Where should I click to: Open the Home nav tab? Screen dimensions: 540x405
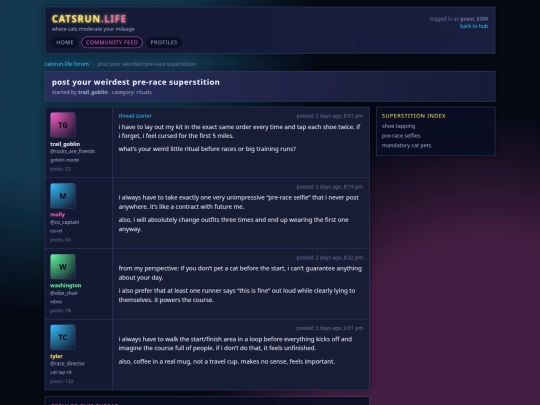pyautogui.click(x=65, y=42)
